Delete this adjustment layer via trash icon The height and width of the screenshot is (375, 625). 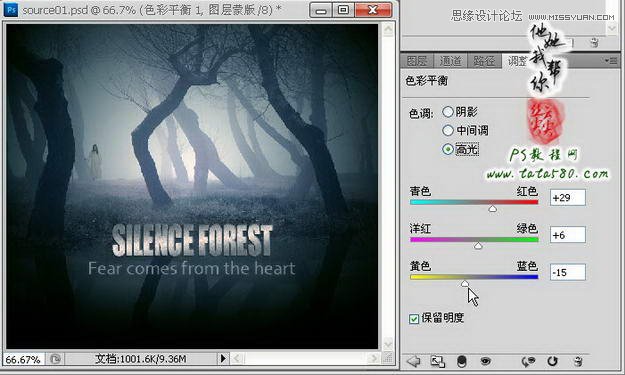click(578, 361)
